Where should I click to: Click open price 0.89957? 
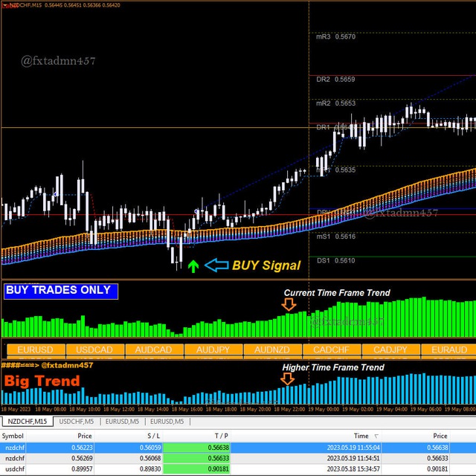tap(82, 469)
